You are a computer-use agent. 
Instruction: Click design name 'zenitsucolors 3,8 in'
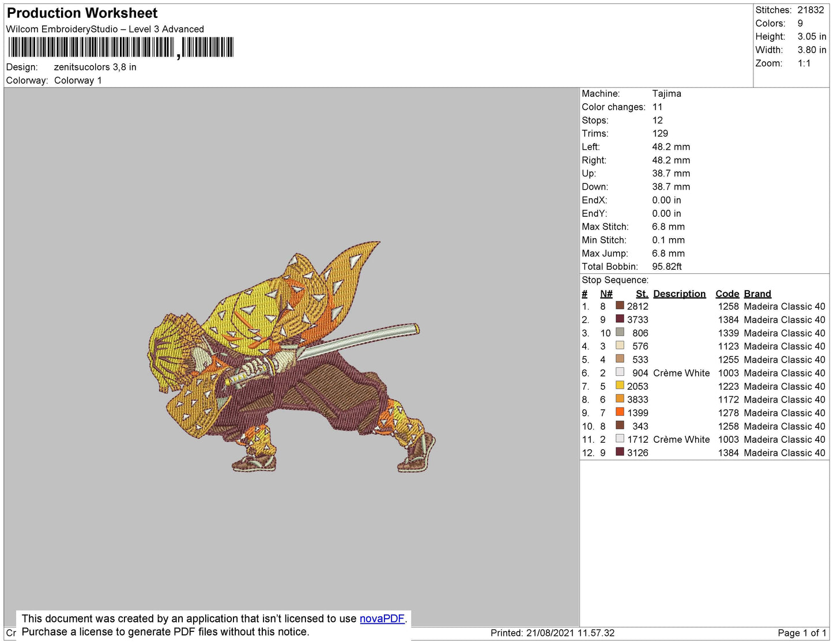coord(95,67)
